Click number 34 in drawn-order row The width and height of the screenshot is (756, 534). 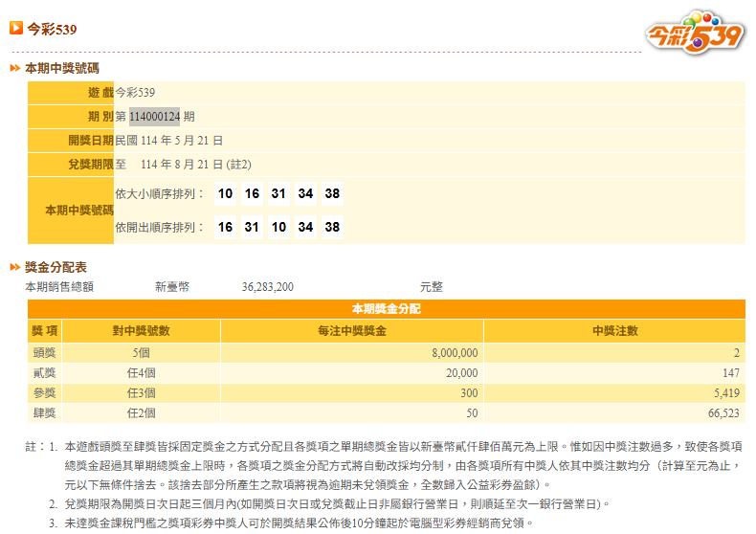[305, 227]
